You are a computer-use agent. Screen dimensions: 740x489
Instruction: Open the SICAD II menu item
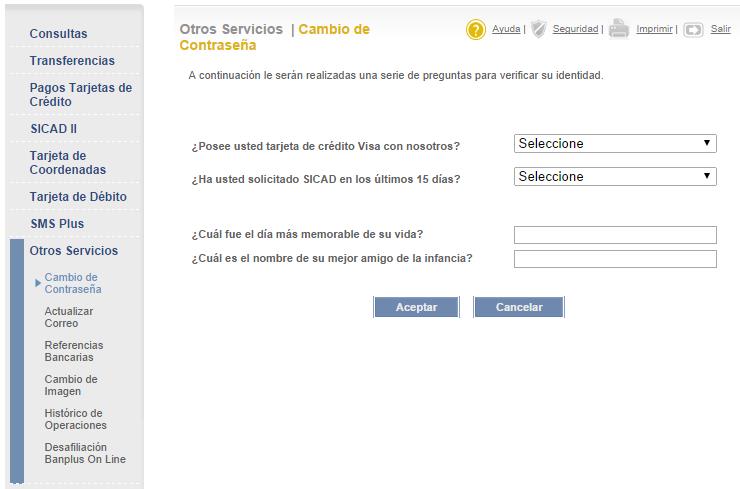click(x=53, y=129)
